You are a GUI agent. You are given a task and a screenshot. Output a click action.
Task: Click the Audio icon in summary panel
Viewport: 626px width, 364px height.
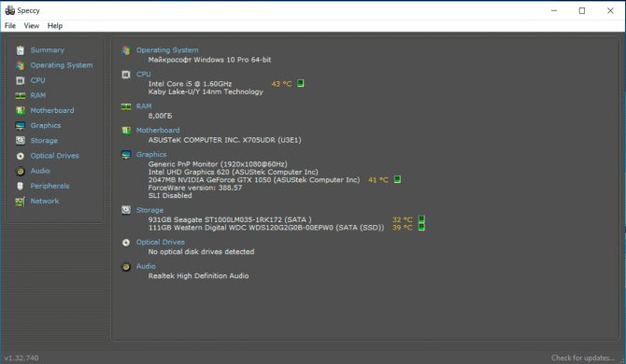[126, 267]
